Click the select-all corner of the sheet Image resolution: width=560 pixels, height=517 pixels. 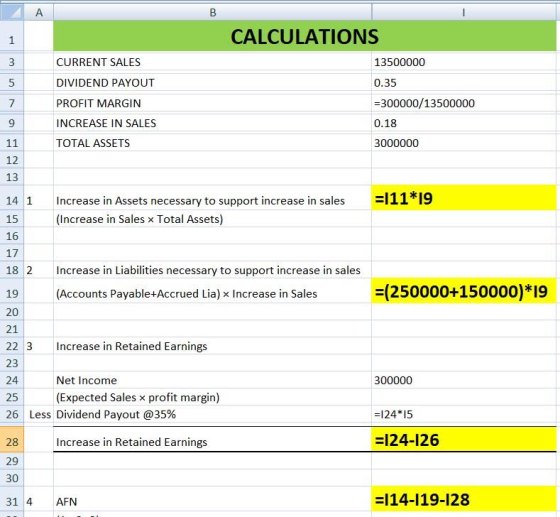pyautogui.click(x=12, y=12)
